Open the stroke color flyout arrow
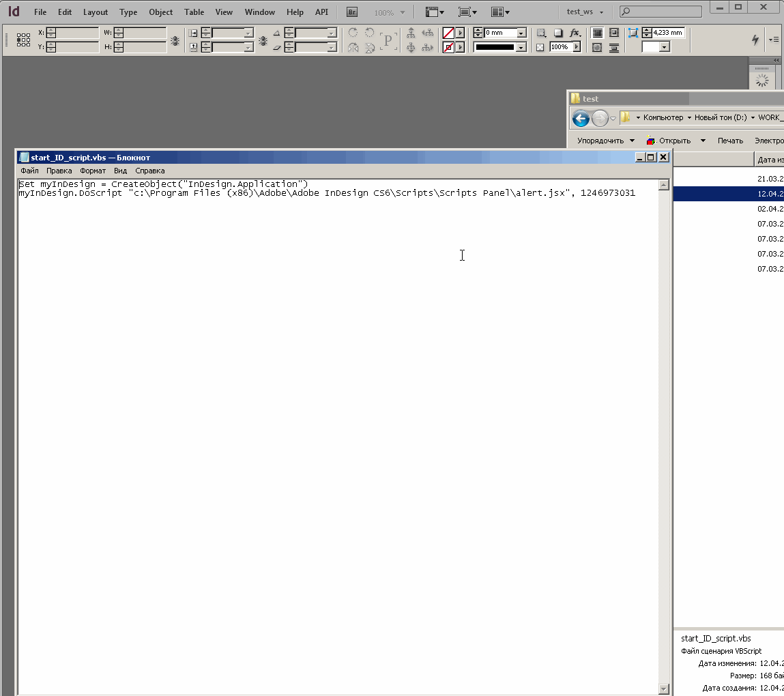 (461, 48)
